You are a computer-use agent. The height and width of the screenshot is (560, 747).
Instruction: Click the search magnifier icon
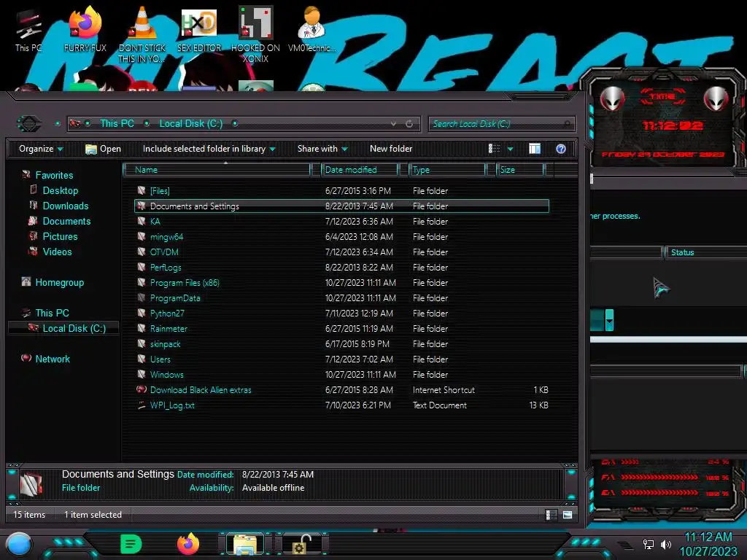(x=566, y=124)
